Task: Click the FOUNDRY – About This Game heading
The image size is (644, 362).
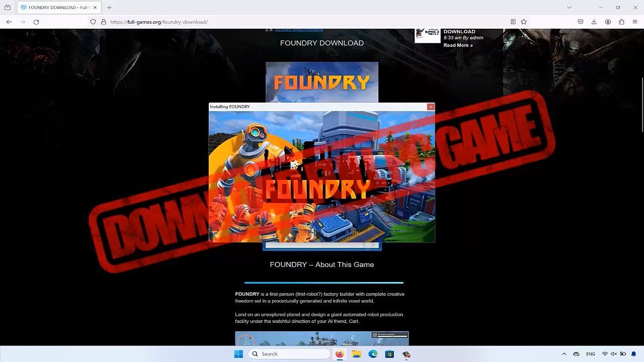Action: tap(322, 264)
